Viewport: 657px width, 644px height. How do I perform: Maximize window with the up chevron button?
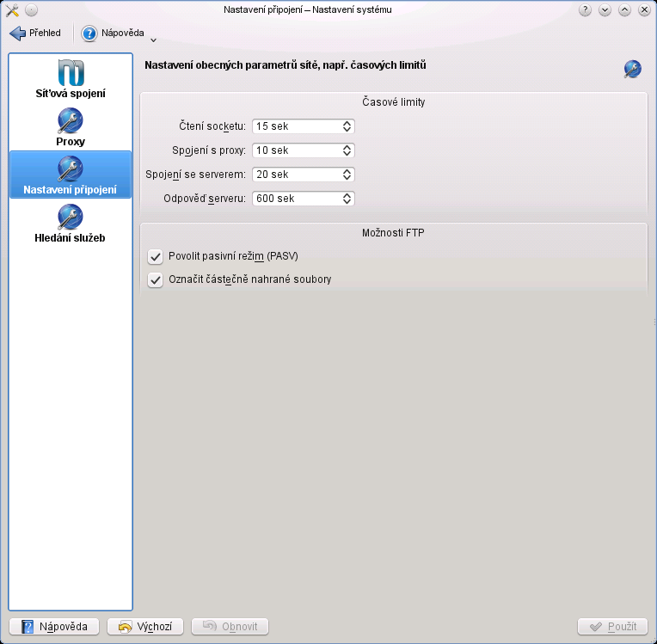coord(624,9)
